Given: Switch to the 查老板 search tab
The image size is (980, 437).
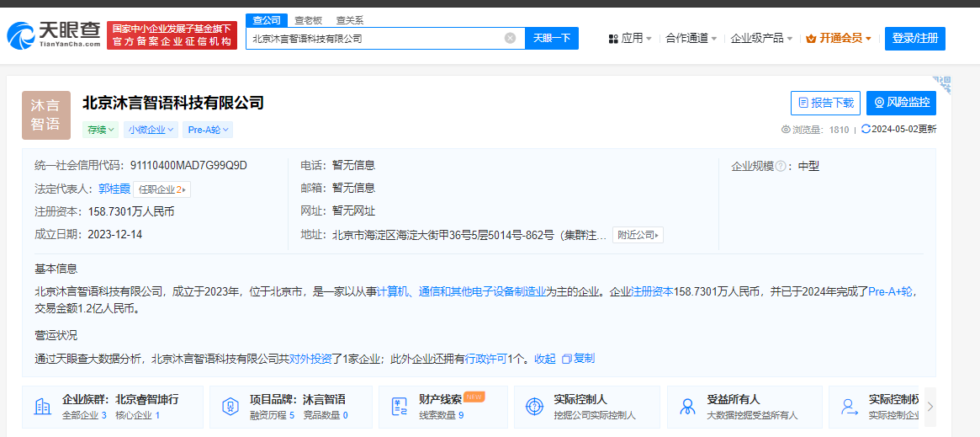Looking at the screenshot, I should tap(306, 19).
